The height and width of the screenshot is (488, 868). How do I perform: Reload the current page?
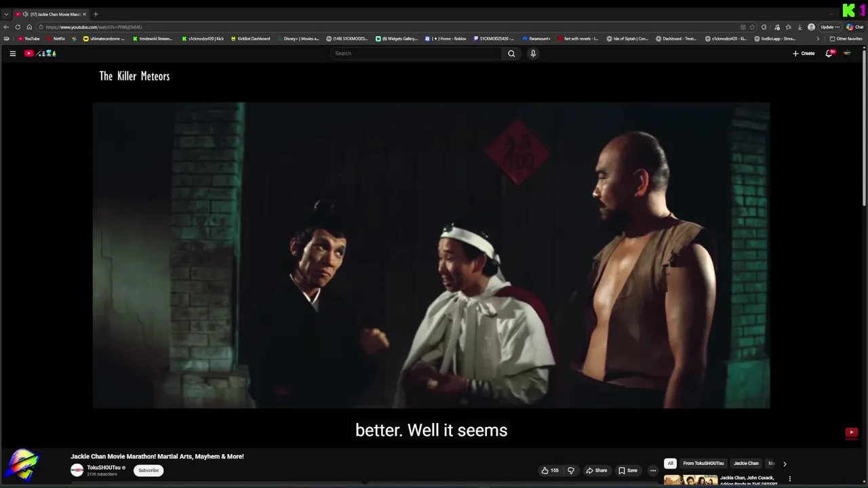coord(18,27)
